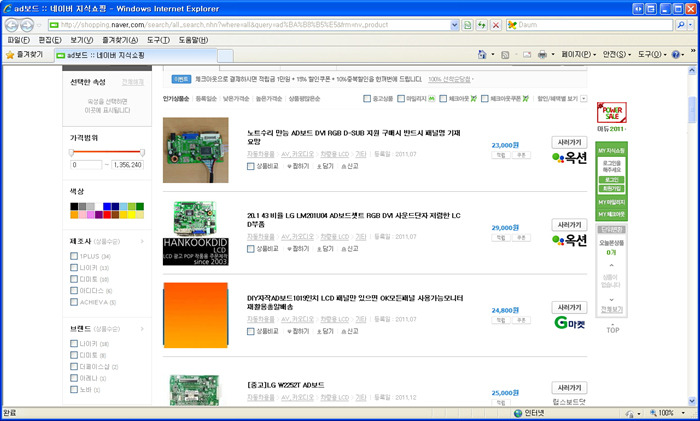Click the compatibility view icon by address bar
The width and height of the screenshot is (700, 421).
tap(467, 25)
